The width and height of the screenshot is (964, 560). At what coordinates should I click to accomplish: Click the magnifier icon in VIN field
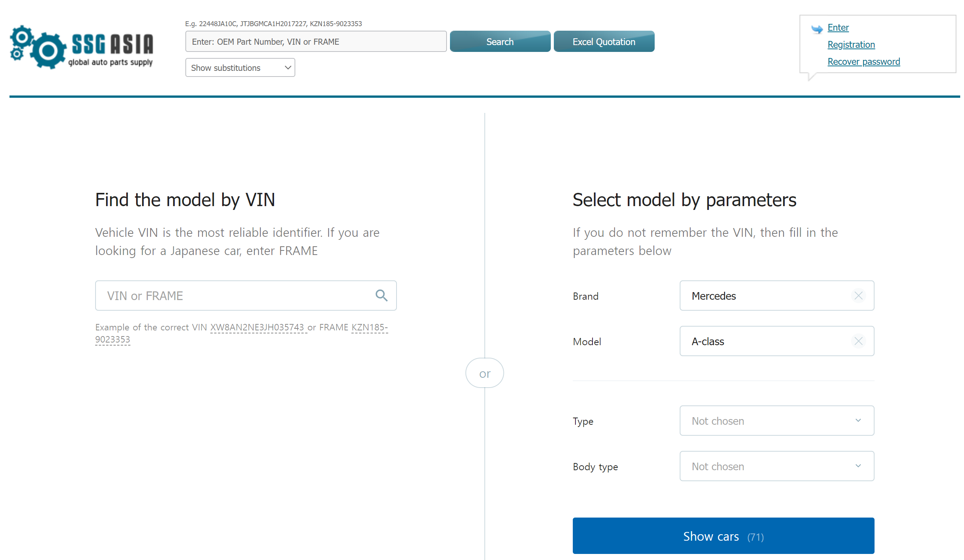(x=381, y=296)
